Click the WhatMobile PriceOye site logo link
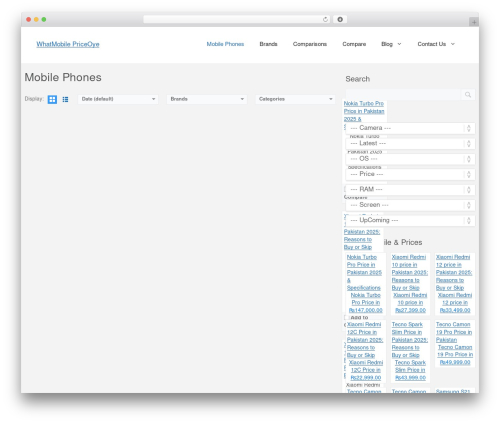 point(68,44)
